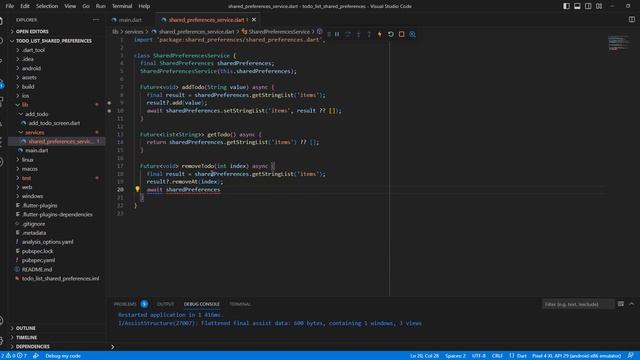Image resolution: width=640 pixels, height=360 pixels.
Task: Show code actions lightbulb on line 20
Action: 138,189
